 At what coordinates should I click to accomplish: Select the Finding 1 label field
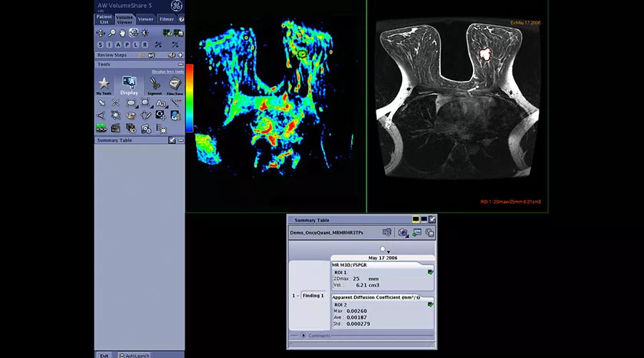point(313,296)
